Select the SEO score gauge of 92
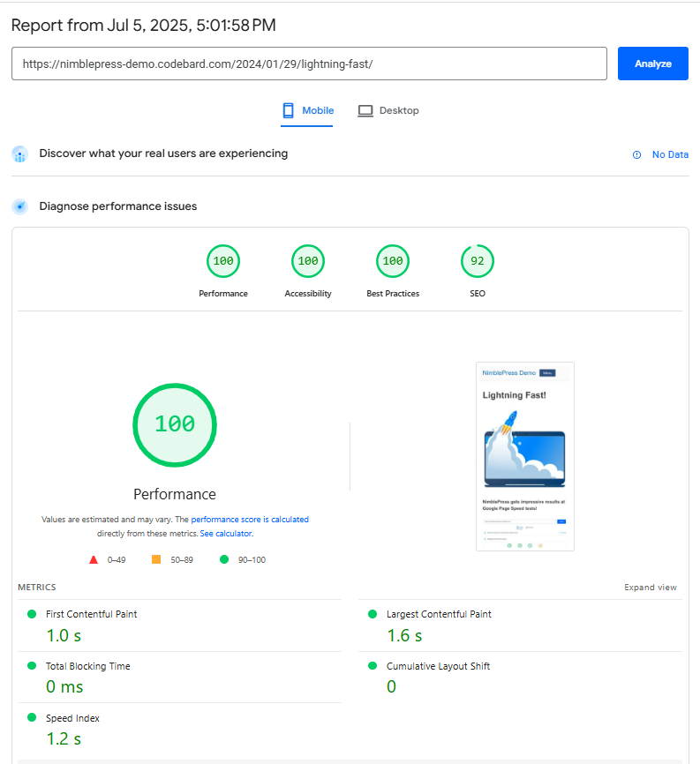The image size is (700, 764). [x=478, y=261]
